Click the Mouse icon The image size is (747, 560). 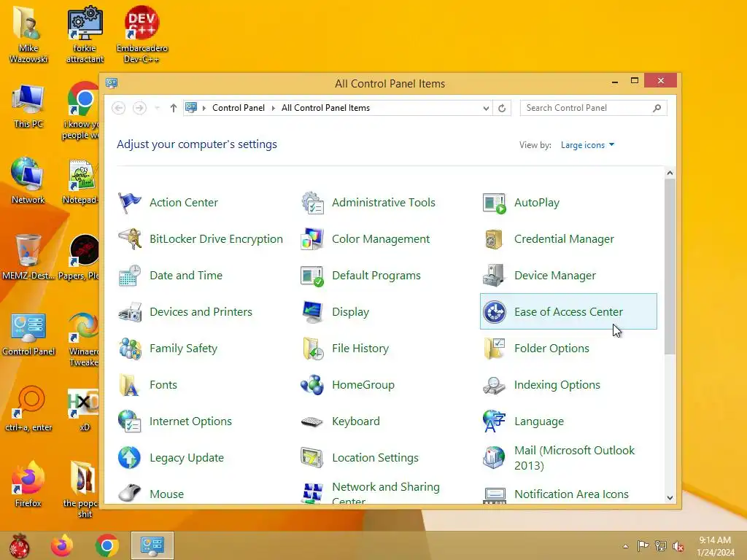(130, 492)
